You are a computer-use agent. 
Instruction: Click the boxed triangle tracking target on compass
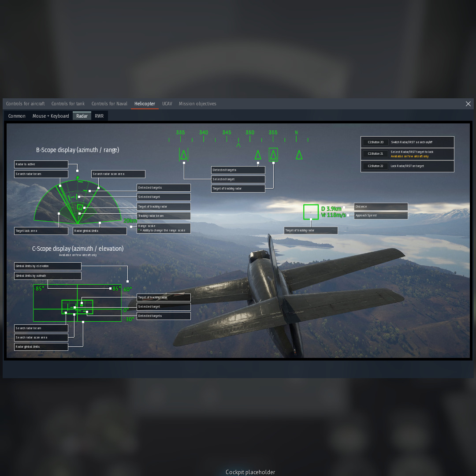click(273, 155)
